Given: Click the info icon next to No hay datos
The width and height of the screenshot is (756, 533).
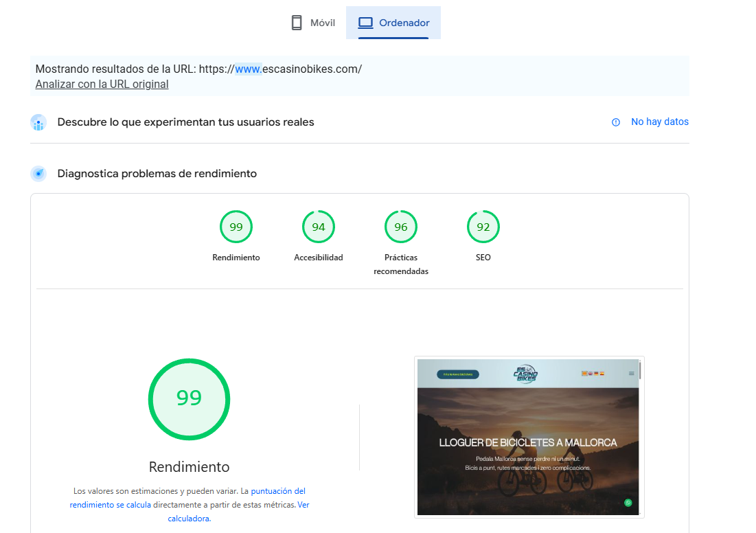Looking at the screenshot, I should pos(615,122).
